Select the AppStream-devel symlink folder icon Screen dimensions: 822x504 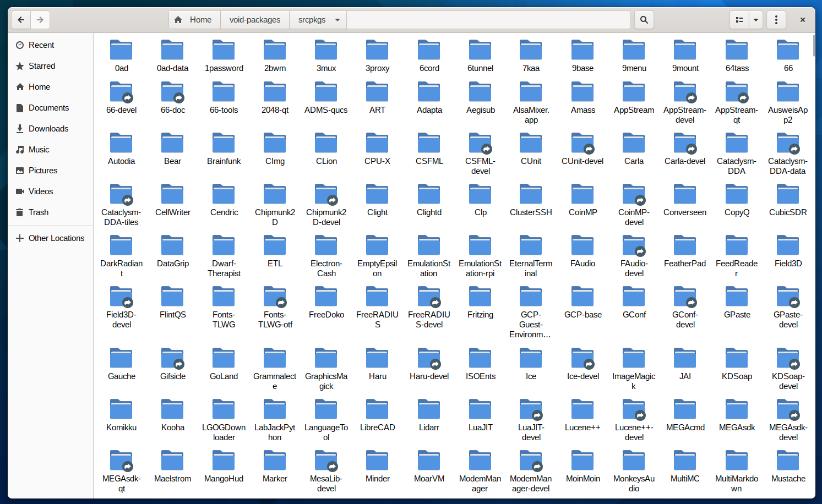point(685,91)
